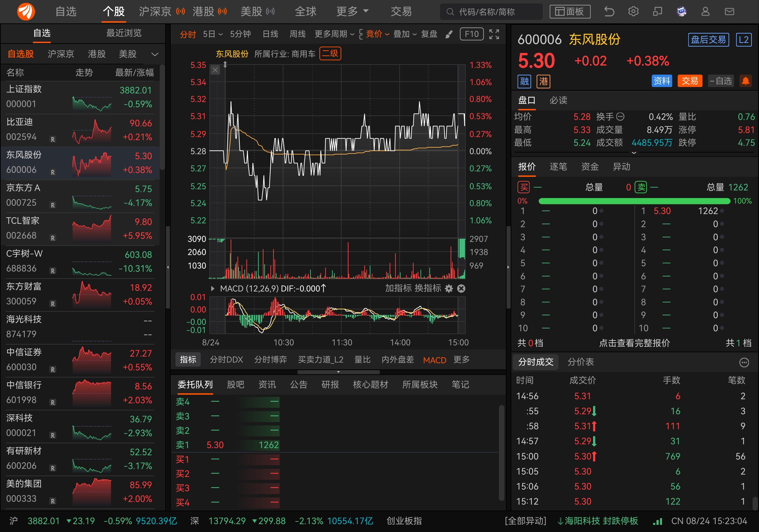Click the signal strength icon in status bar

click(x=657, y=521)
